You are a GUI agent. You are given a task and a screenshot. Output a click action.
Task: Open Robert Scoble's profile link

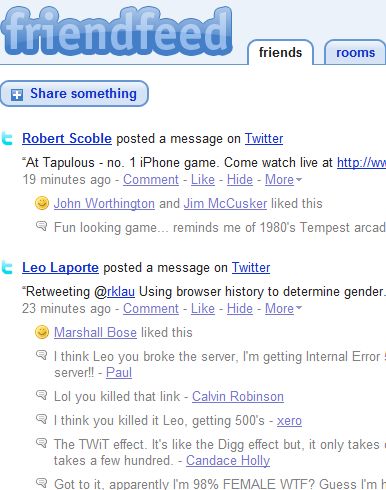pyautogui.click(x=67, y=139)
